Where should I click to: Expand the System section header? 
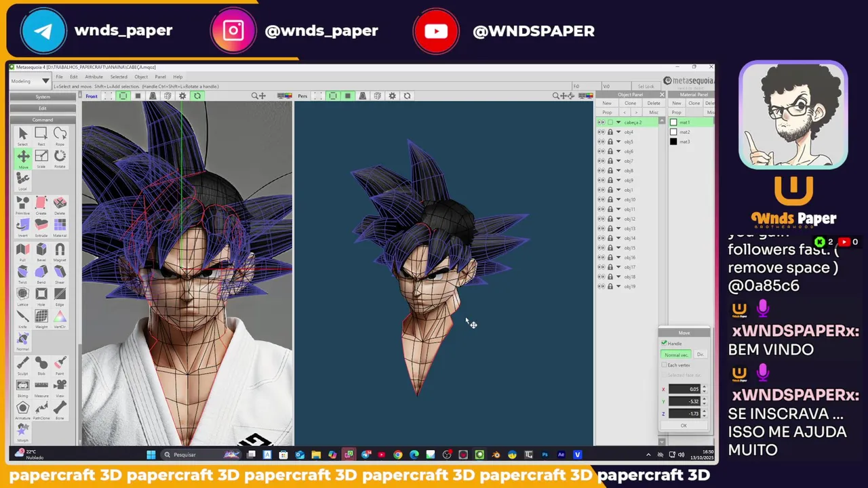[42, 97]
